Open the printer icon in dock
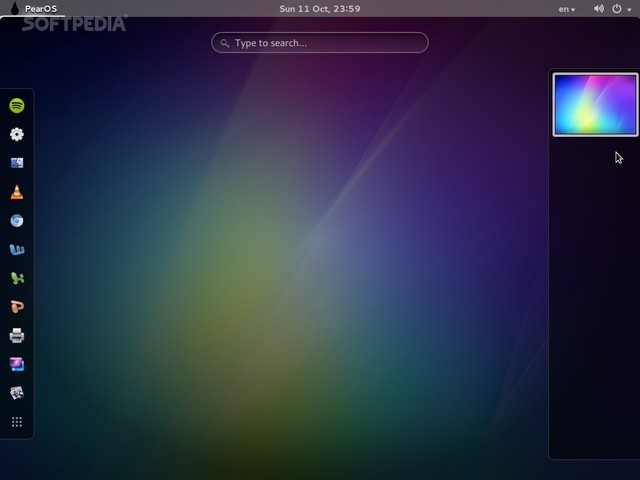This screenshot has height=480, width=640. (x=17, y=336)
